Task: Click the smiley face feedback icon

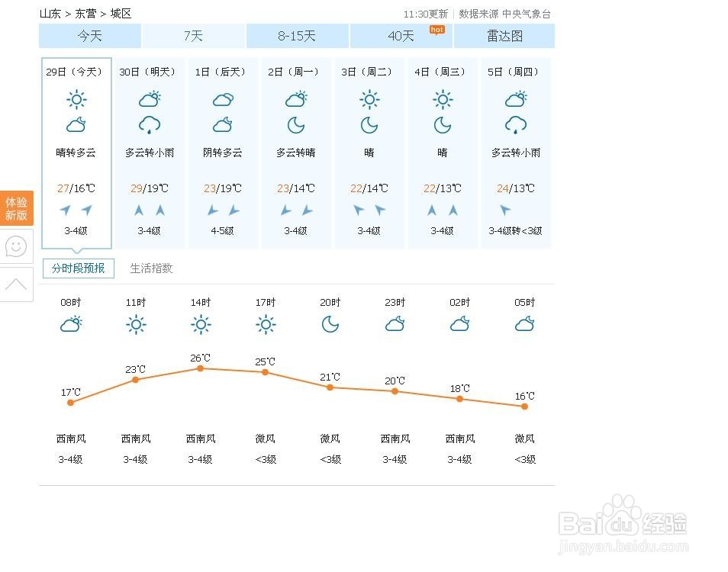Action: click(16, 246)
